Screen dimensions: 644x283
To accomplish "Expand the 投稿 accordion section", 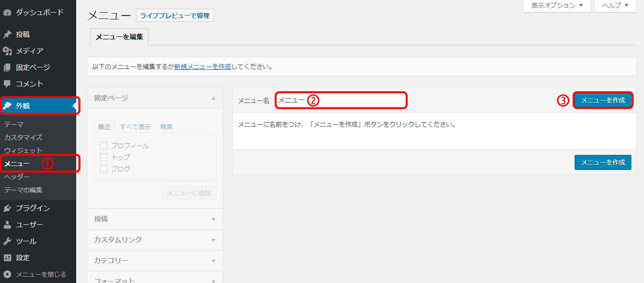I will coord(155,219).
